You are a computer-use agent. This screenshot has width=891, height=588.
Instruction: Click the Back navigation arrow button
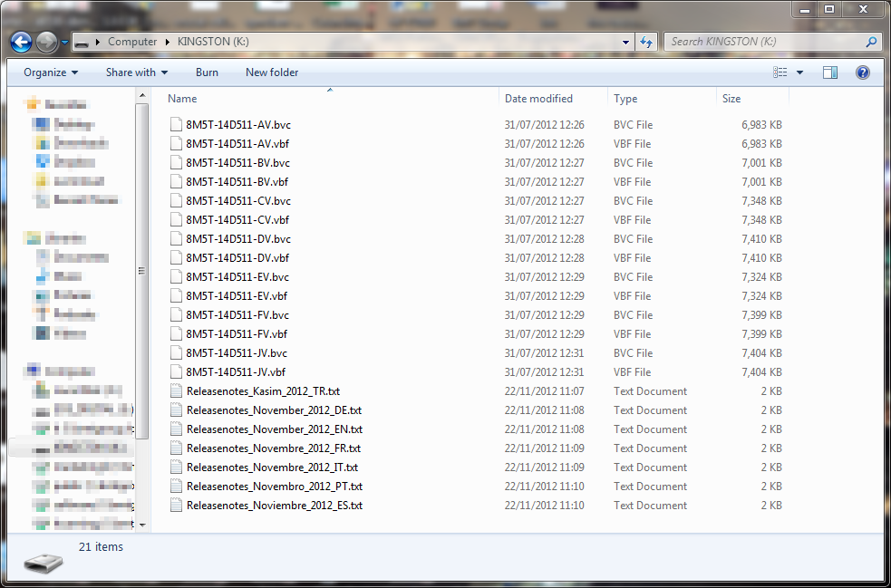[22, 42]
